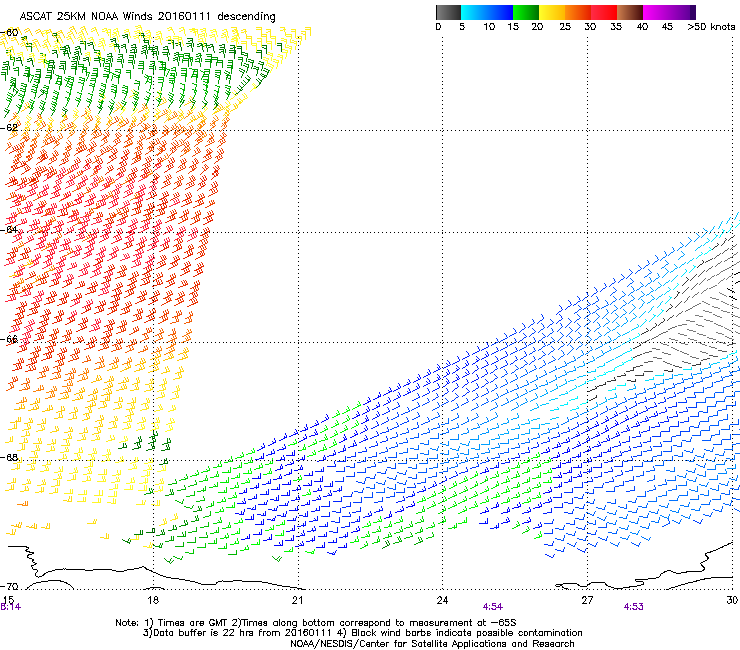
Task: Click the purple time stamp '4:53'
Action: [633, 607]
